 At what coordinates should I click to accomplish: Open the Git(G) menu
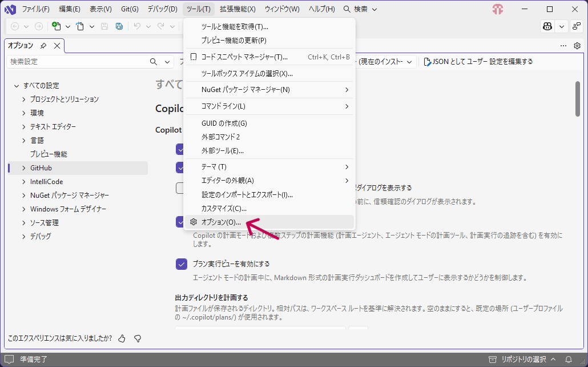tap(130, 9)
